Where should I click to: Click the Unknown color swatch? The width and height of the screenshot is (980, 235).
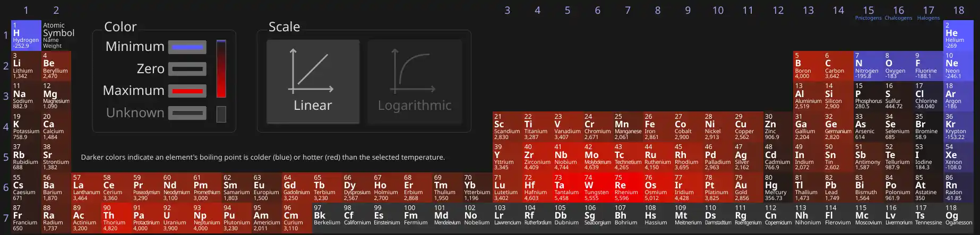tap(187, 113)
